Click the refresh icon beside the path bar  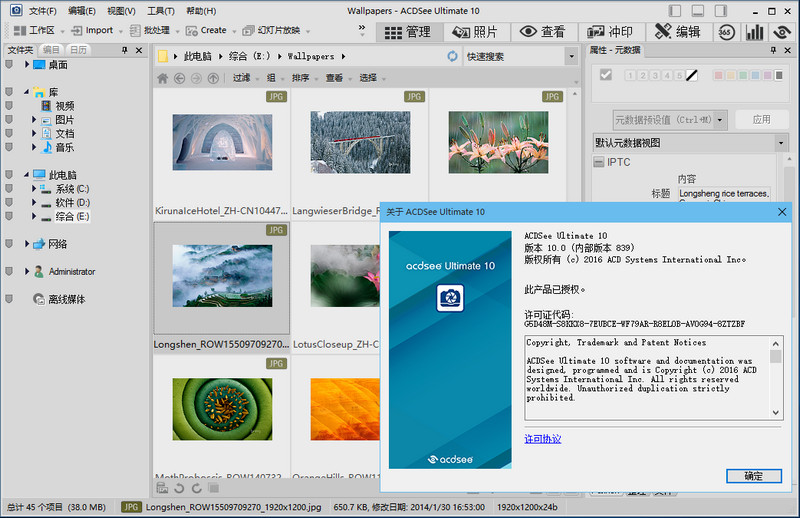453,56
